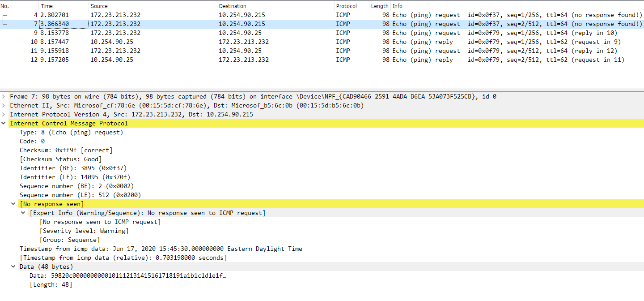Viewport: 644px width, 301px height.
Task: Collapse the No response seen section
Action: point(13,204)
